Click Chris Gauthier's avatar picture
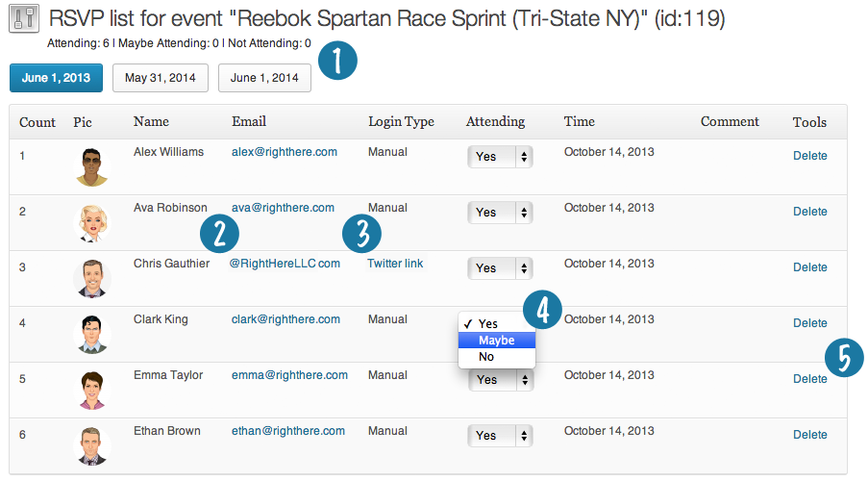This screenshot has width=868, height=481. (x=90, y=278)
